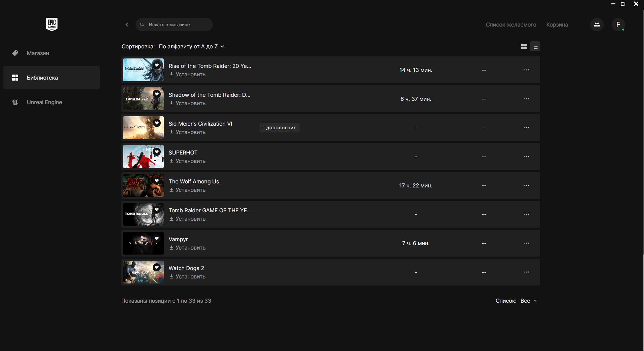This screenshot has height=351, width=644.
Task: Open three-dot menu for Sid Meier's Civilization VI
Action: coord(526,128)
